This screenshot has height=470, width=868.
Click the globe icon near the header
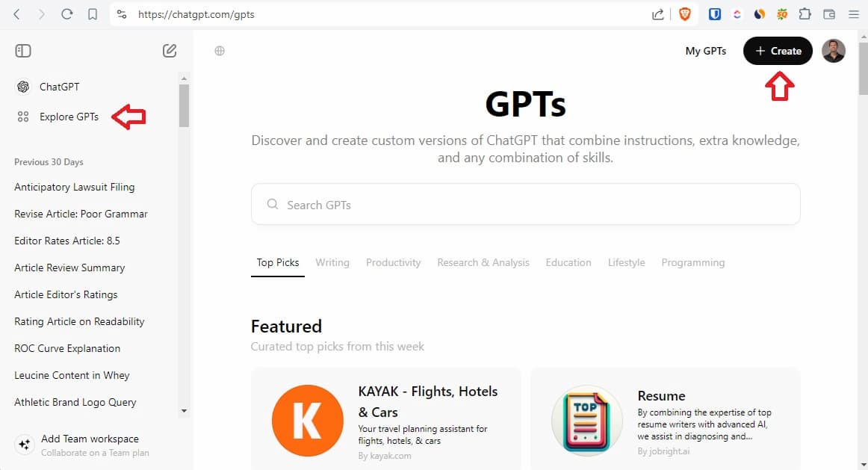[x=220, y=51]
